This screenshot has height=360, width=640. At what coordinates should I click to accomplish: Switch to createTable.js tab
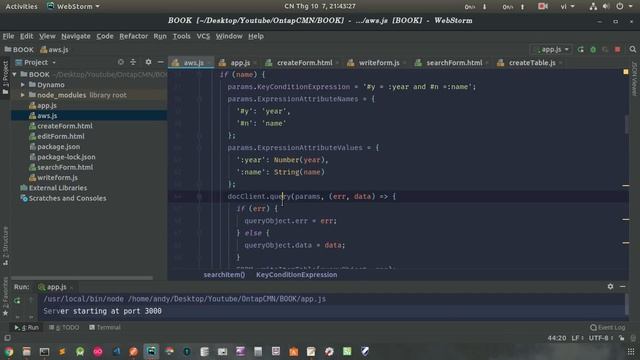532,63
